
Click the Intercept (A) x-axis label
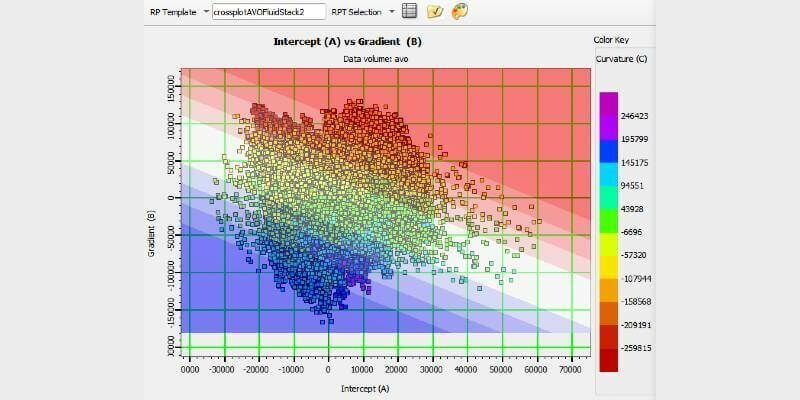tap(365, 389)
